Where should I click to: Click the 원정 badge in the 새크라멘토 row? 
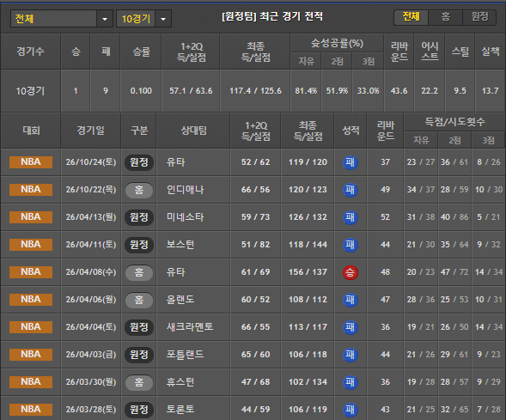pos(139,327)
